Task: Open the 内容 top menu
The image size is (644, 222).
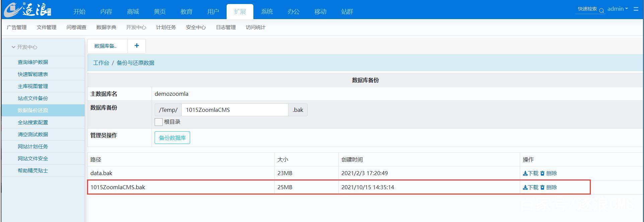Action: pos(106,12)
